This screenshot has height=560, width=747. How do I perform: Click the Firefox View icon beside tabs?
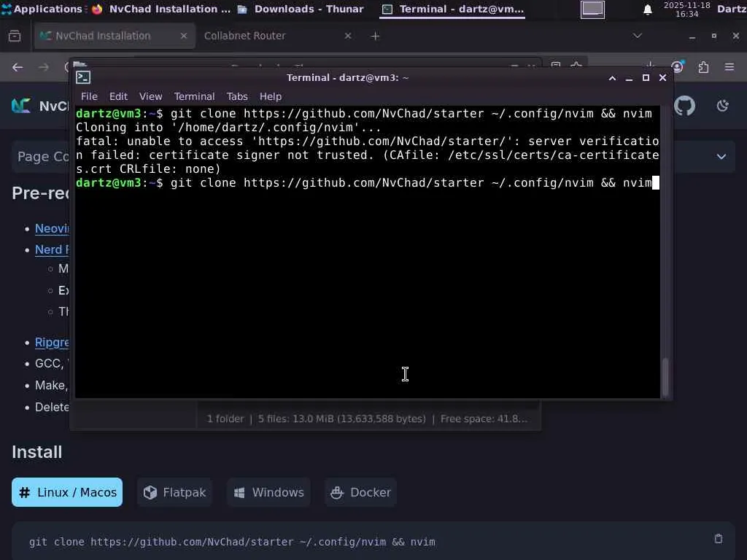pos(15,36)
